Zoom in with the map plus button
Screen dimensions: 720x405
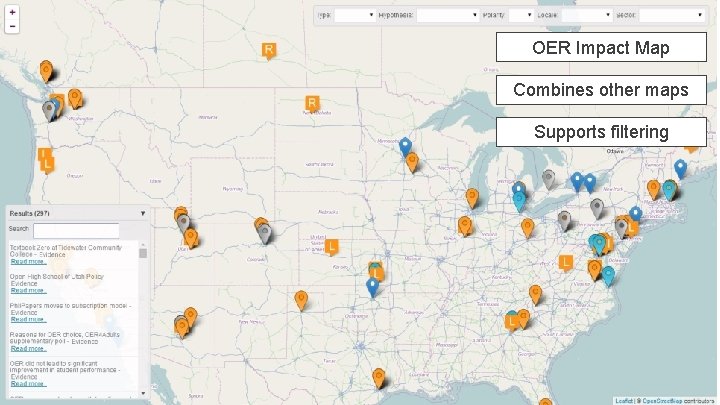pyautogui.click(x=12, y=12)
